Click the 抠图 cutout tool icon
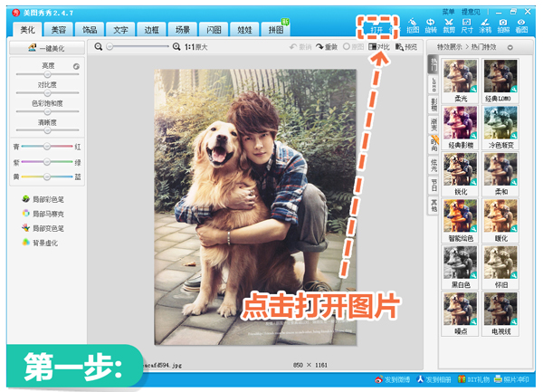The width and height of the screenshot is (543, 392). [413, 24]
